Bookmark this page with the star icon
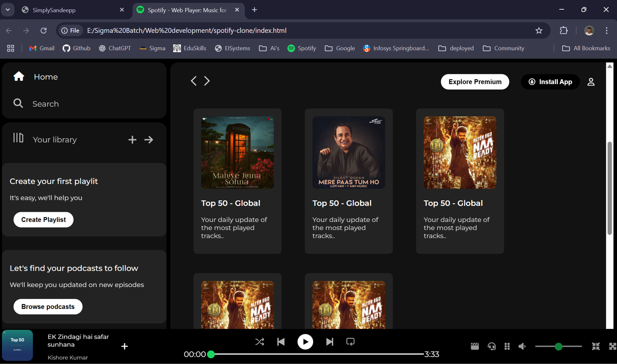The width and height of the screenshot is (617, 364). coord(539,30)
